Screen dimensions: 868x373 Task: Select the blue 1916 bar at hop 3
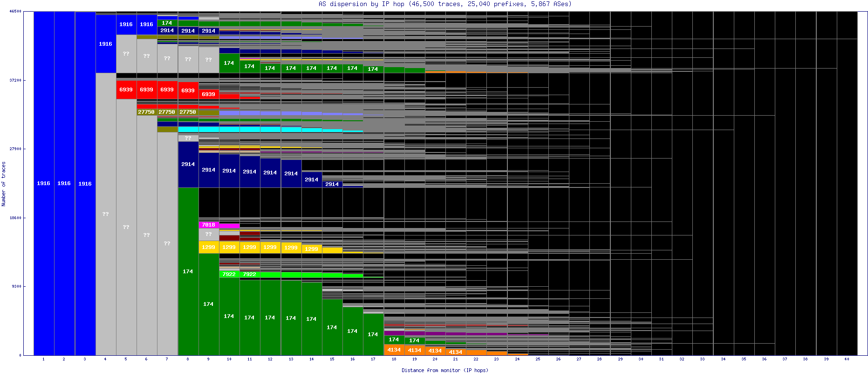pos(85,183)
